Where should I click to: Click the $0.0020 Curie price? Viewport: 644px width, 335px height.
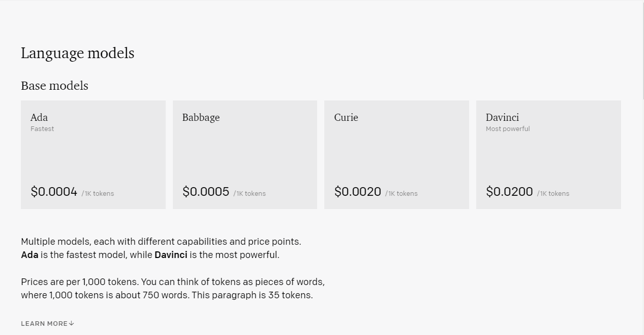tap(358, 192)
